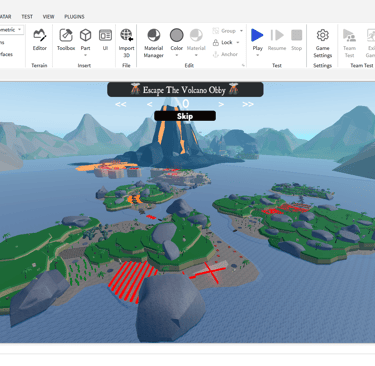Open the Terrain Editor tool
The width and height of the screenshot is (375, 366).
click(x=39, y=40)
